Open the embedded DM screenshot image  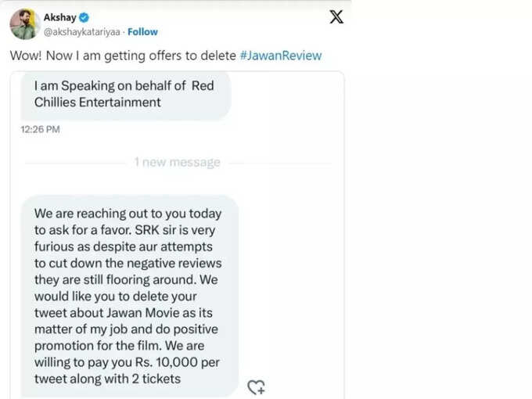177,235
